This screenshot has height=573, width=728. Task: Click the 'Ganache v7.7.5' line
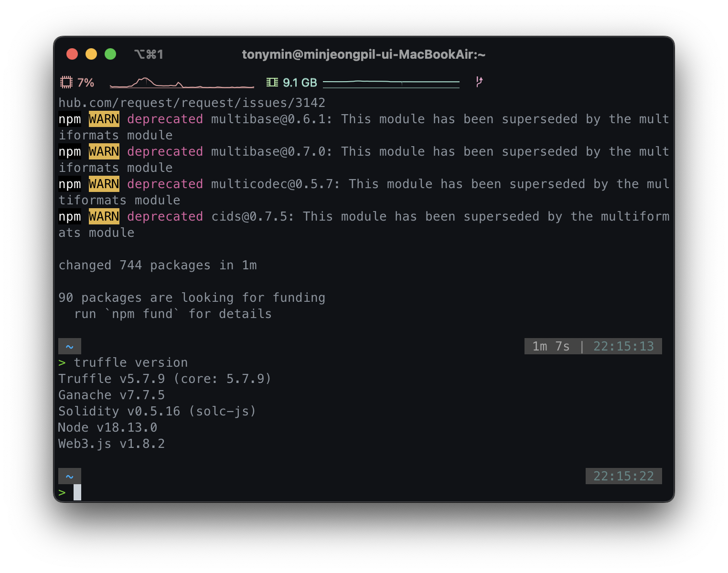pos(112,395)
